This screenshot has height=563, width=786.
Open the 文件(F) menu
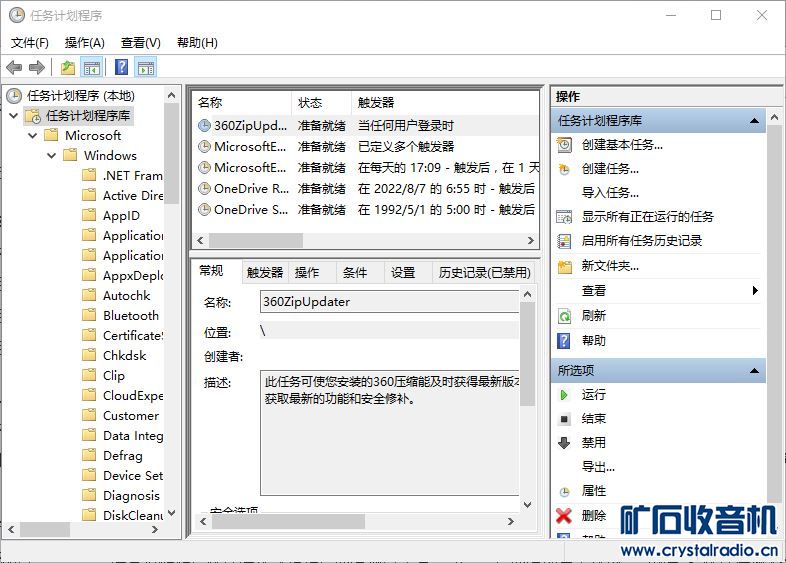pyautogui.click(x=30, y=43)
